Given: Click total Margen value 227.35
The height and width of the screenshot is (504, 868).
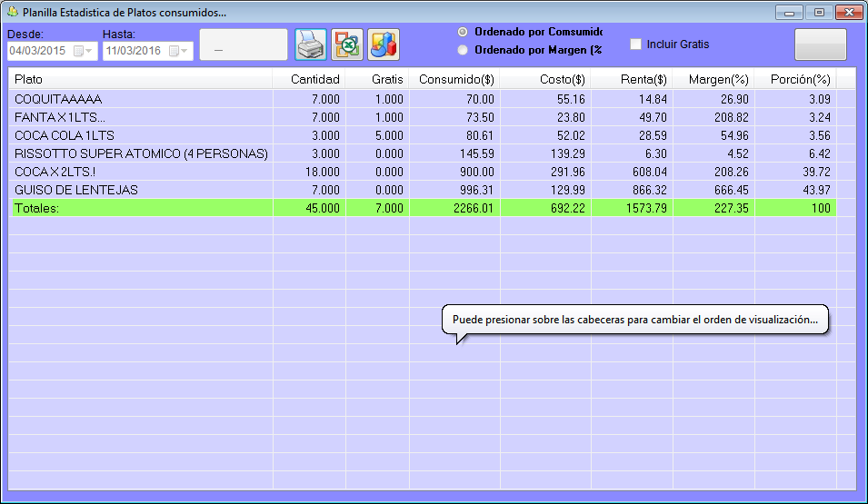Looking at the screenshot, I should [732, 209].
